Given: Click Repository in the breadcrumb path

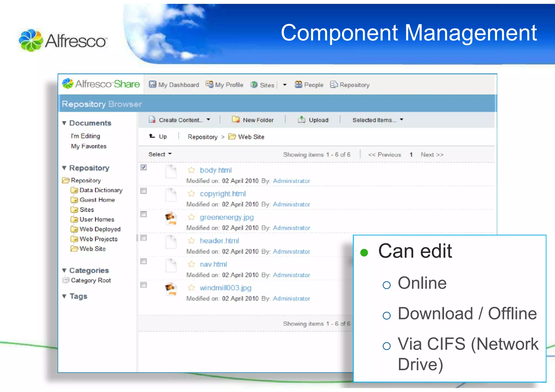Looking at the screenshot, I should (x=202, y=137).
